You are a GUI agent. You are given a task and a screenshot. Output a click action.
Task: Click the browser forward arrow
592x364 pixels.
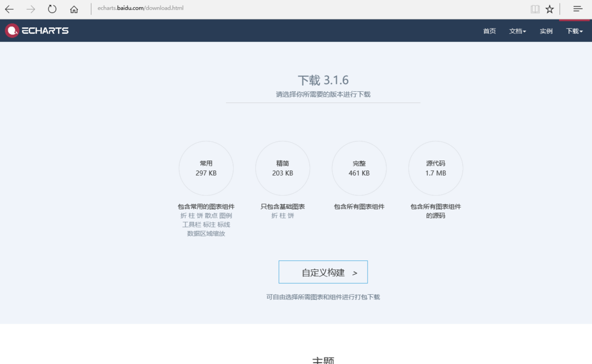31,9
